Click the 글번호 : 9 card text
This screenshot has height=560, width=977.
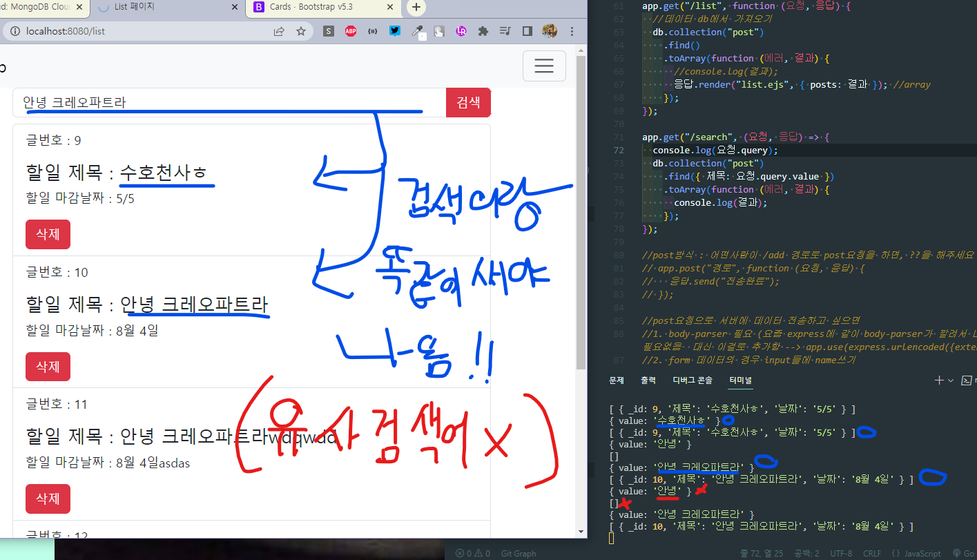[53, 140]
